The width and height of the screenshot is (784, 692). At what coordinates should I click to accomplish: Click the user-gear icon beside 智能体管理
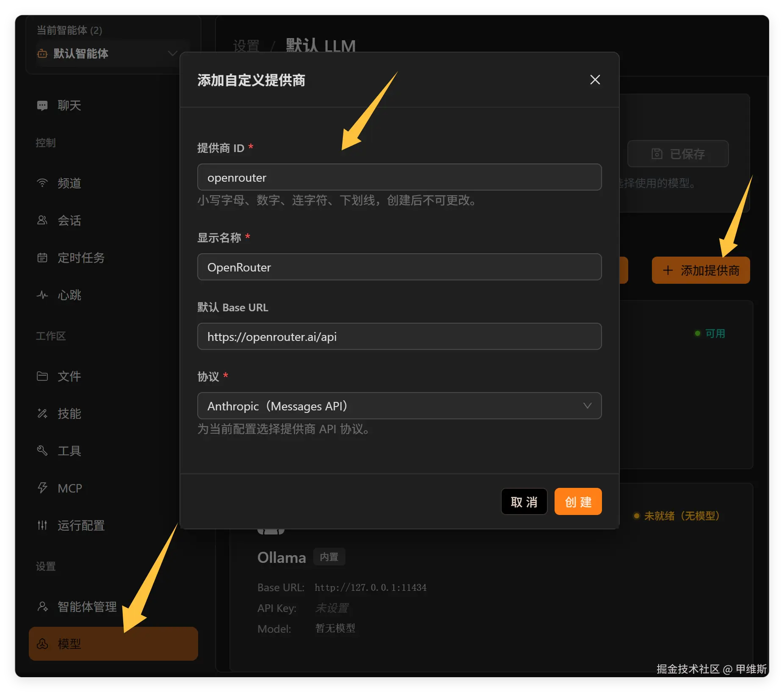[42, 606]
